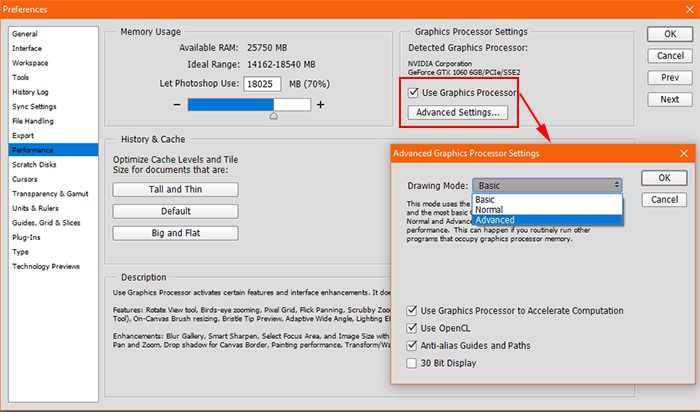This screenshot has height=412, width=700.
Task: Enable the 30 Bit Display checkbox
Action: [413, 363]
